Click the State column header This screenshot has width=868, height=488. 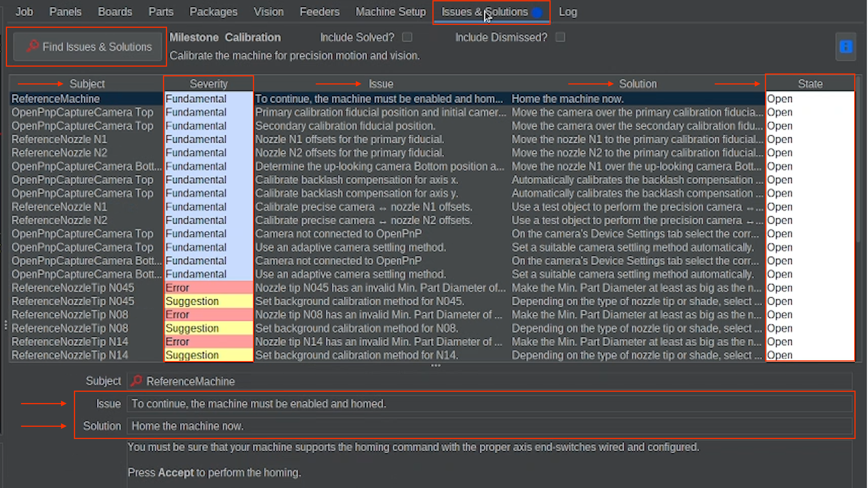[810, 84]
